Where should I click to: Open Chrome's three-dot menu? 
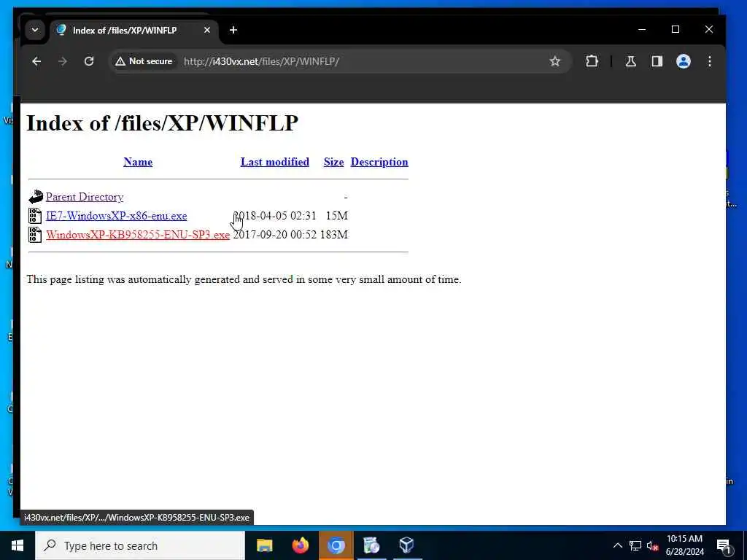[709, 61]
